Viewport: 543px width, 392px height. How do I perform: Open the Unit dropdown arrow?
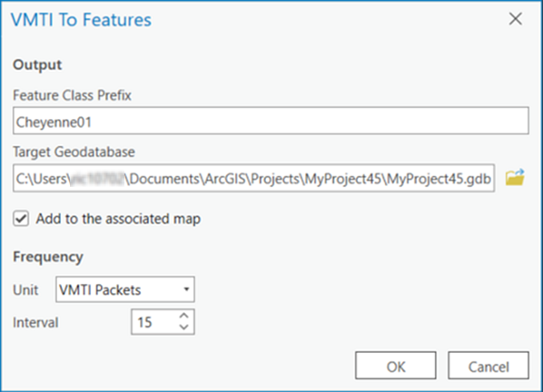[x=186, y=289]
